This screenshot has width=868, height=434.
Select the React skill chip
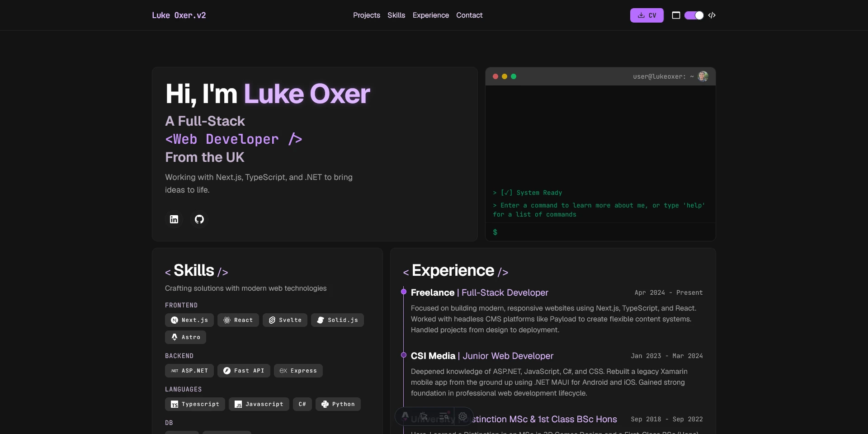coord(238,320)
